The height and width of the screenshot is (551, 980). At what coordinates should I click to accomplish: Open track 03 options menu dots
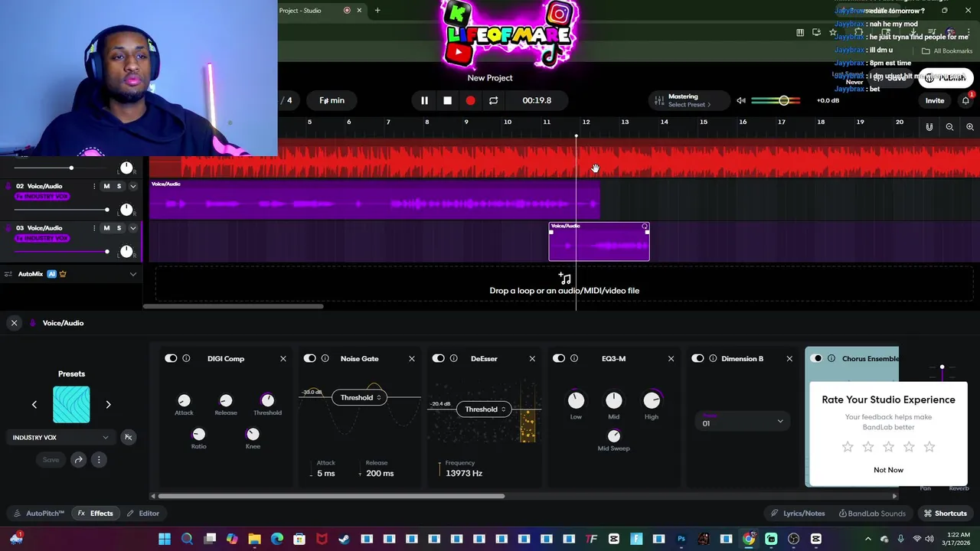[95, 228]
